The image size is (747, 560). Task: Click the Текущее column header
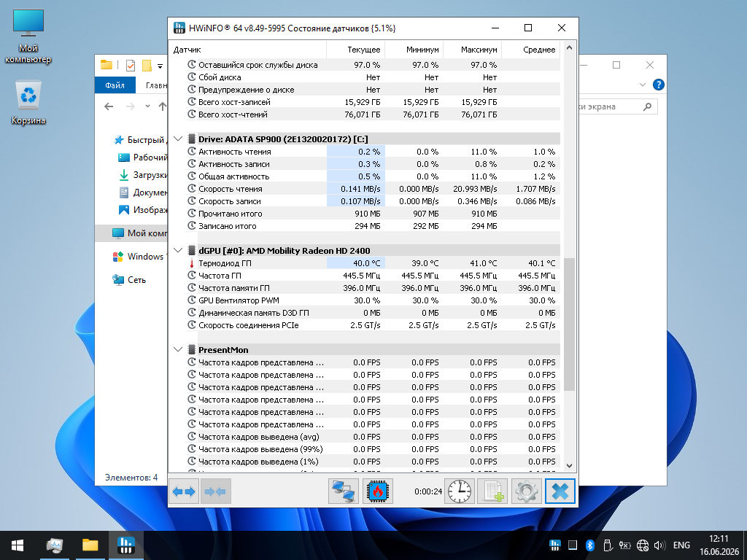pos(355,50)
